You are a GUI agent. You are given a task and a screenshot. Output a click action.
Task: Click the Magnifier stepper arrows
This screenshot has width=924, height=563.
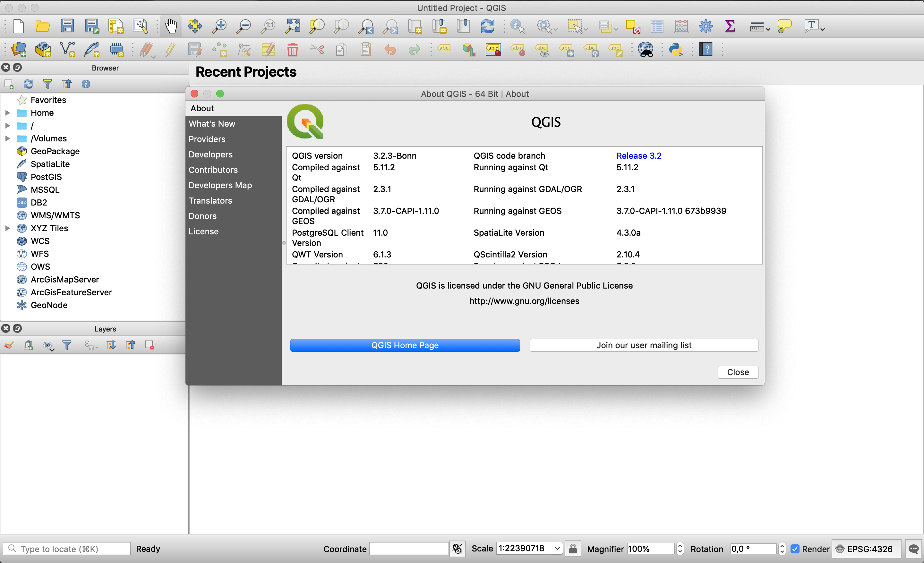click(x=680, y=549)
